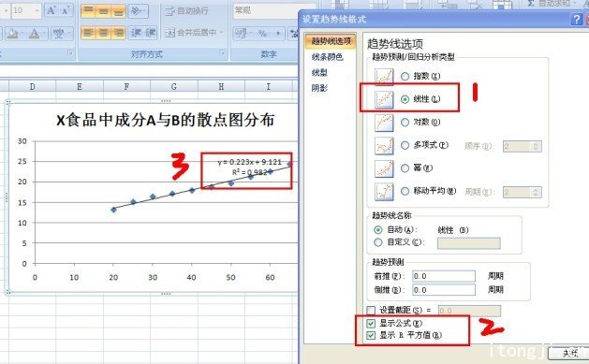589x364 pixels.
Task: Click the font color A icon
Action: pos(35,34)
